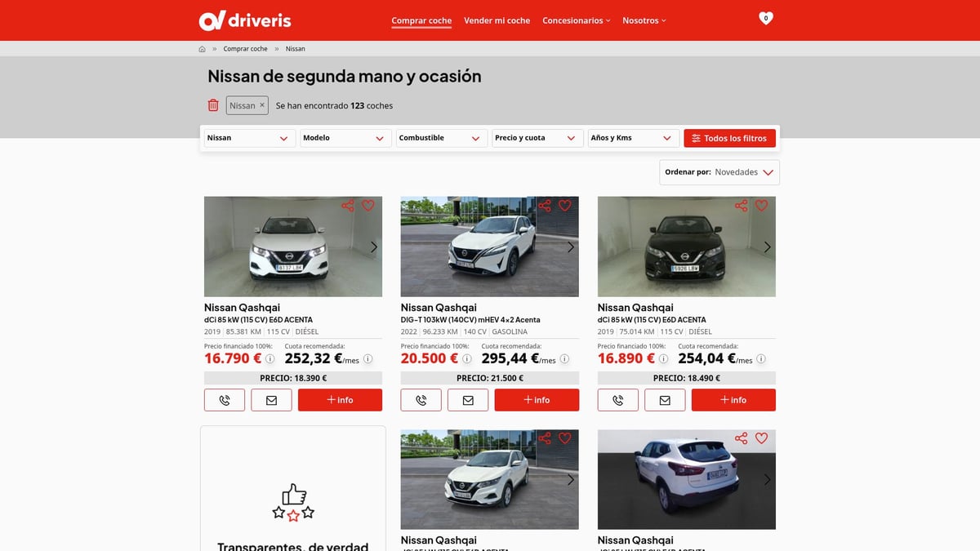Viewport: 980px width, 551px height.
Task: Toggle favorite heart on third Qashqai listing
Action: [761, 206]
